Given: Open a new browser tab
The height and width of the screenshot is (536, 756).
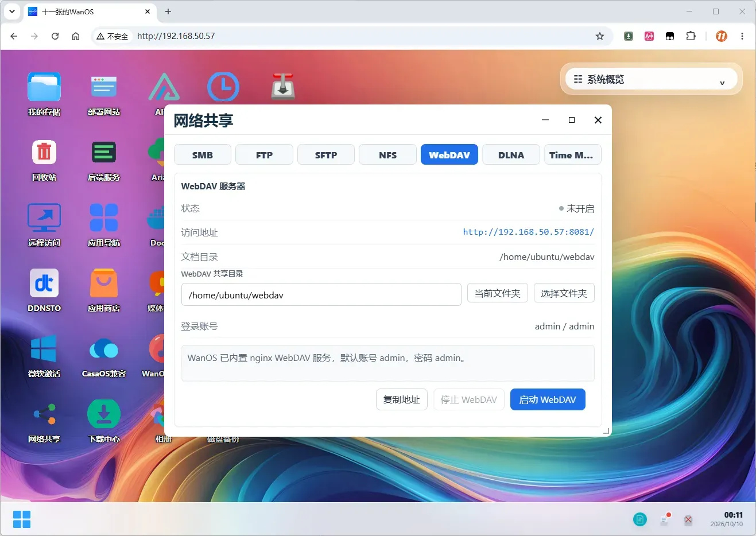Looking at the screenshot, I should (168, 11).
